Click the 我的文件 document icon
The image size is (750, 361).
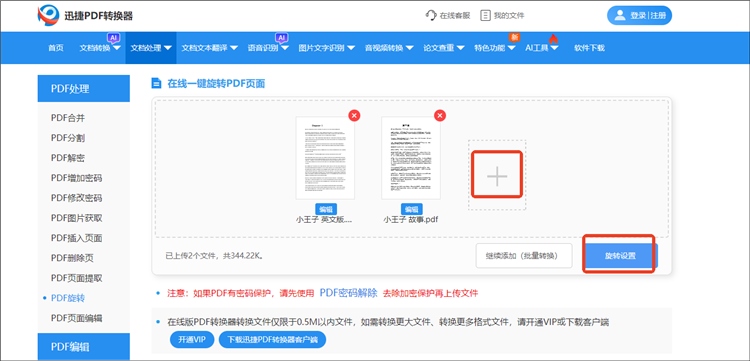[485, 15]
